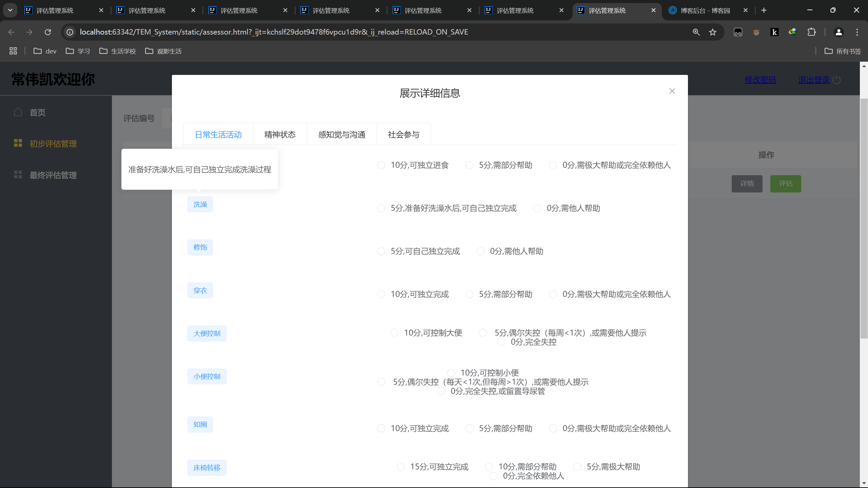Open the browser extensions puzzle icon
Image resolution: width=868 pixels, height=488 pixels.
[811, 32]
